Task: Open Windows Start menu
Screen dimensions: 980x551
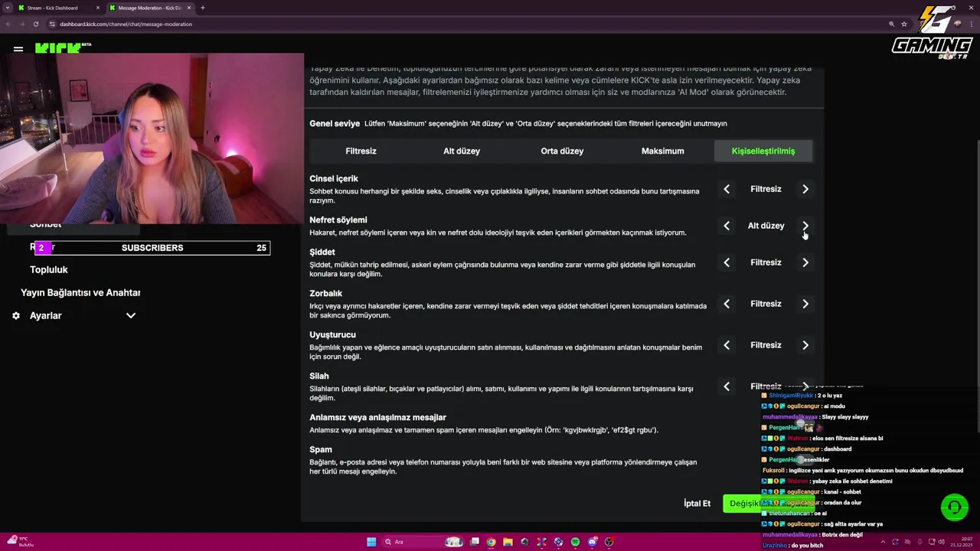Action: [371, 542]
